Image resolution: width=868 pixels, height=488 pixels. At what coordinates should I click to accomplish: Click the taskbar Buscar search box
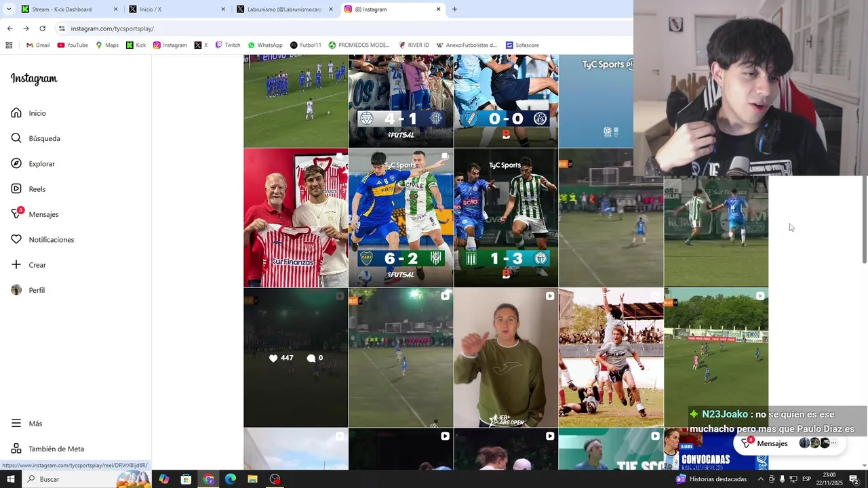point(88,479)
